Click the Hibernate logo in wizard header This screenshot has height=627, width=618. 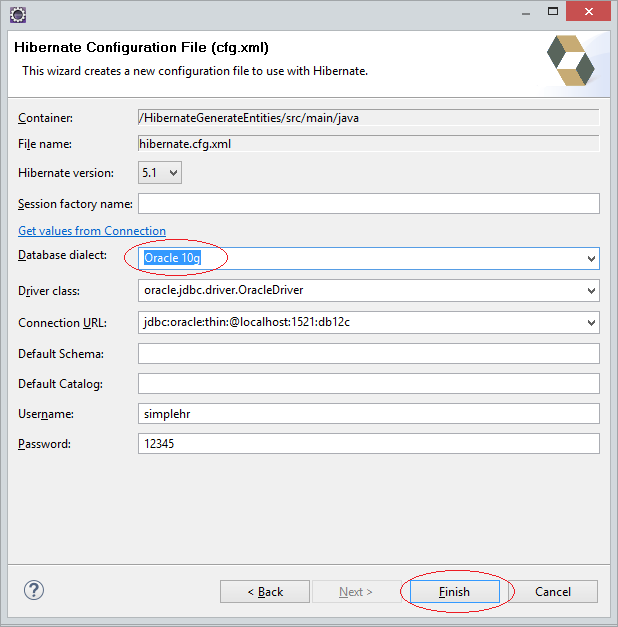coord(571,60)
